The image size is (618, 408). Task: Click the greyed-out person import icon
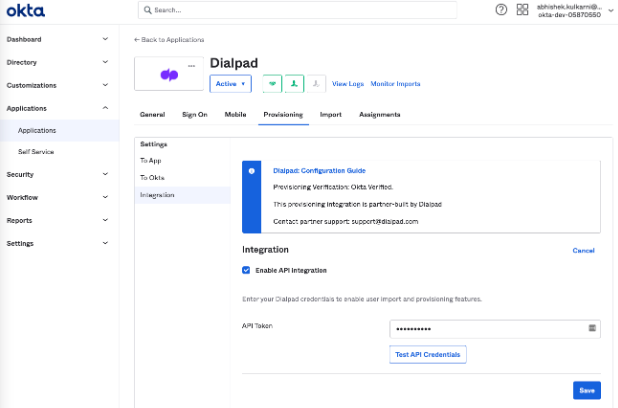[x=316, y=84]
